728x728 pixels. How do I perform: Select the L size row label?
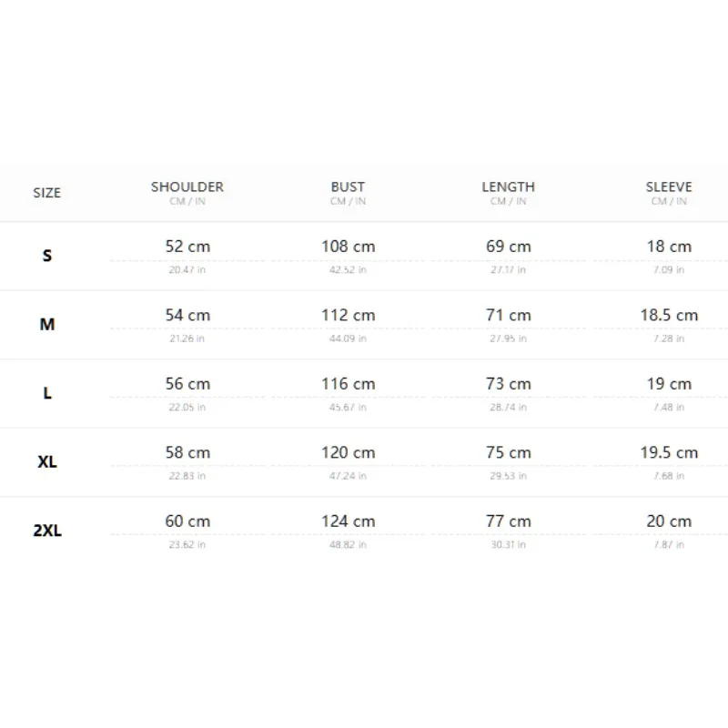point(47,393)
